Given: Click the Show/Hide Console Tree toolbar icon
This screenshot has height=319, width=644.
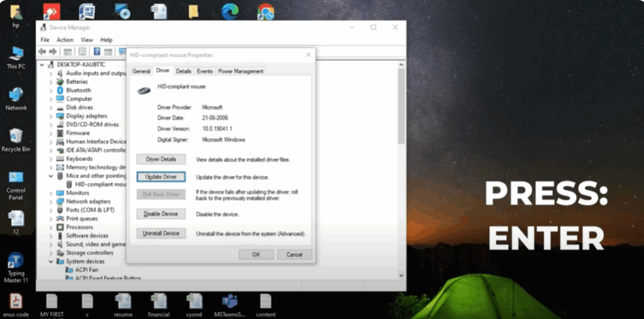Looking at the screenshot, I should tap(68, 51).
